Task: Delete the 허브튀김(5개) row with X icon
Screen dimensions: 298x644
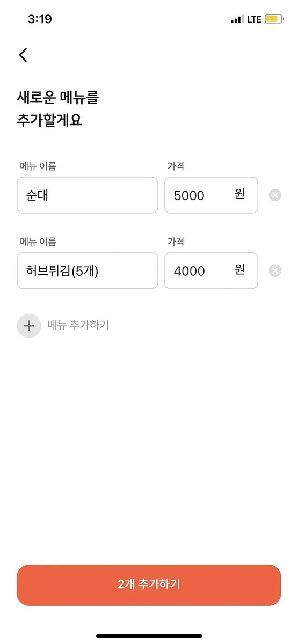Action: [x=275, y=270]
